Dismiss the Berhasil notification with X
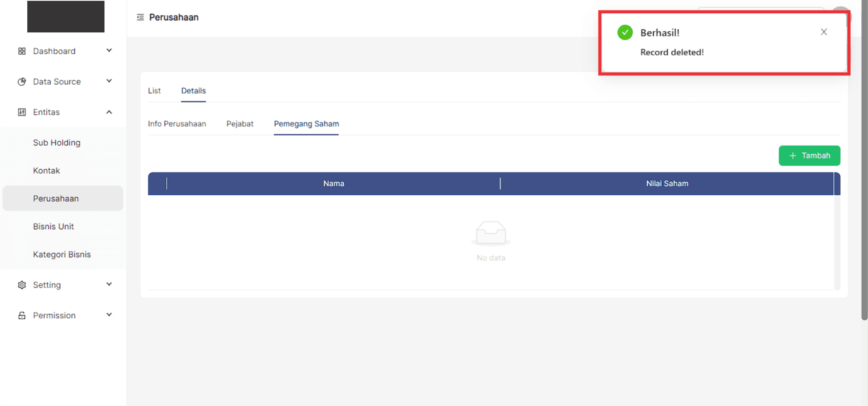The image size is (868, 406). coord(824,32)
